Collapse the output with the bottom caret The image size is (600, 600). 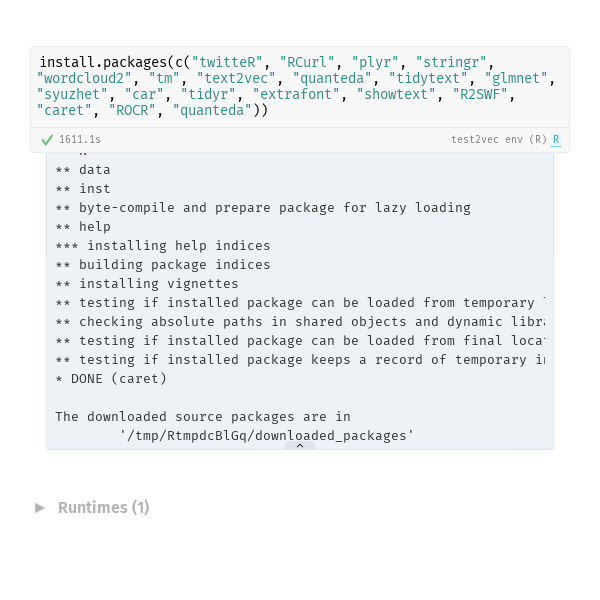point(300,445)
